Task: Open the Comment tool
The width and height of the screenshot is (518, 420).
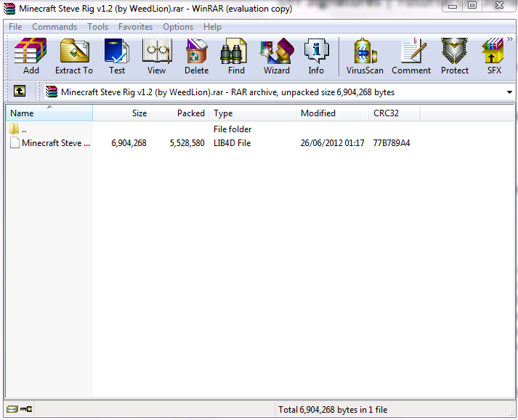Action: [411, 56]
